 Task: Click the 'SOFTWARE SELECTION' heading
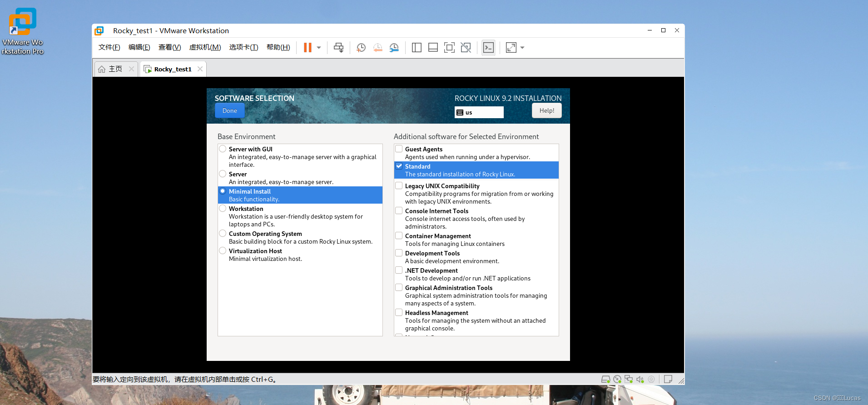pos(254,98)
